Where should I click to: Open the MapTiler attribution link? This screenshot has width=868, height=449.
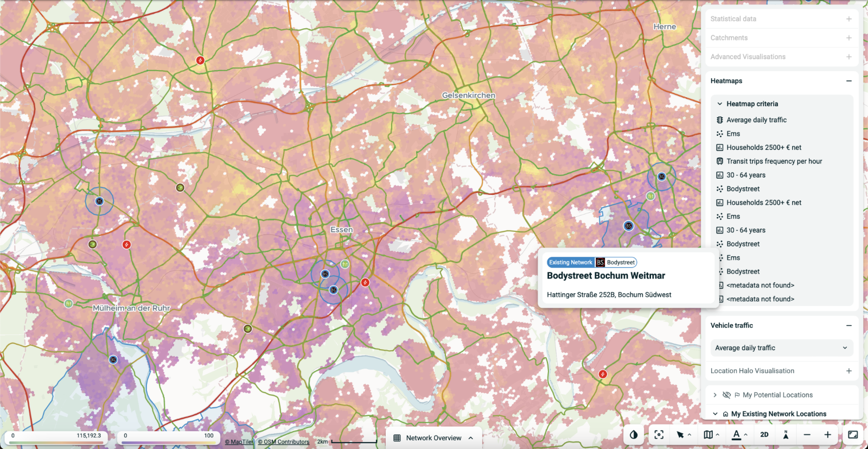pyautogui.click(x=239, y=442)
